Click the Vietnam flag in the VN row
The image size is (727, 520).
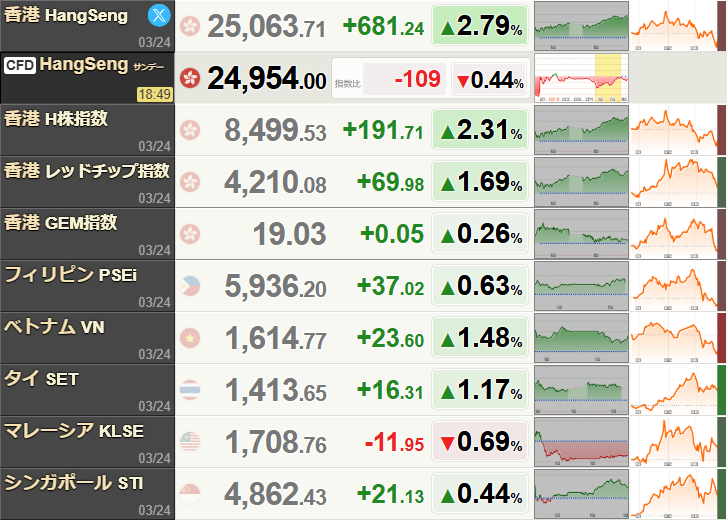[190, 338]
